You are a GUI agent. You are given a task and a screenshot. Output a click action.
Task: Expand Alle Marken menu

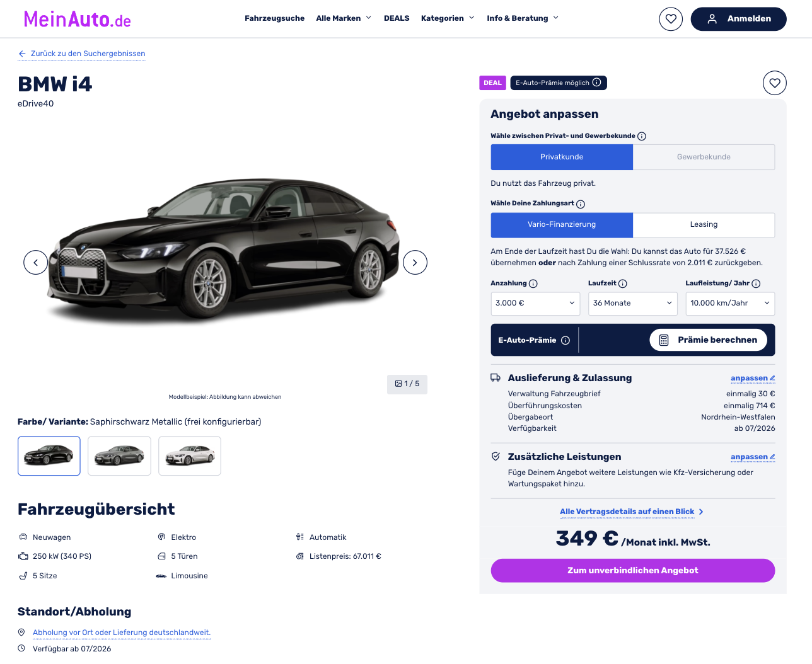[344, 18]
